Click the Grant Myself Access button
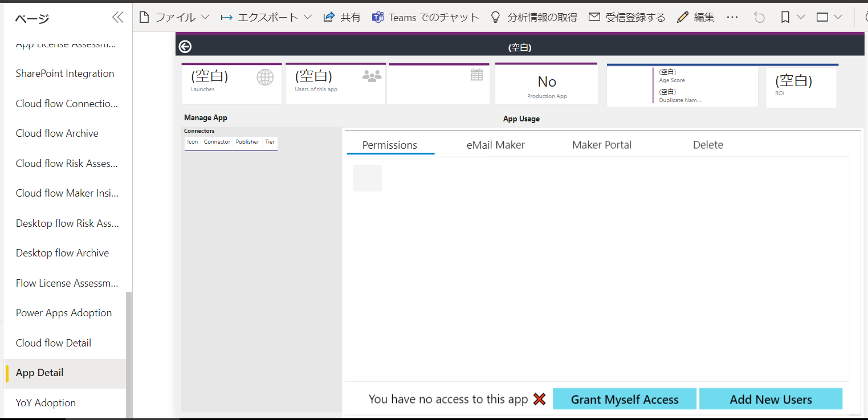The height and width of the screenshot is (420, 868). 624,399
